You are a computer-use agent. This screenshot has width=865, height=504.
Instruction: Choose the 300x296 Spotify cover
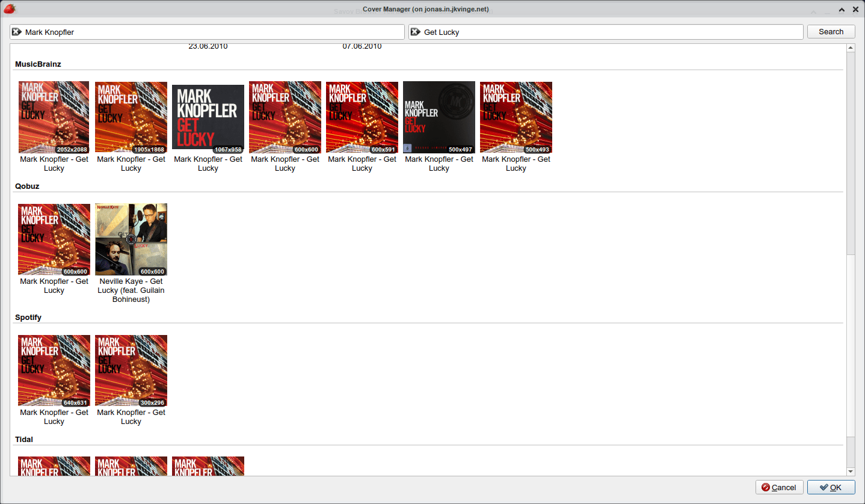tap(131, 370)
